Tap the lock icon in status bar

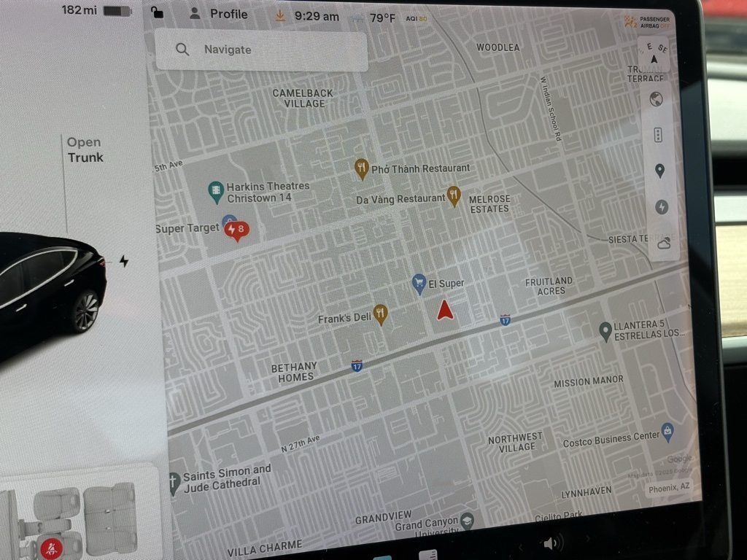click(157, 12)
